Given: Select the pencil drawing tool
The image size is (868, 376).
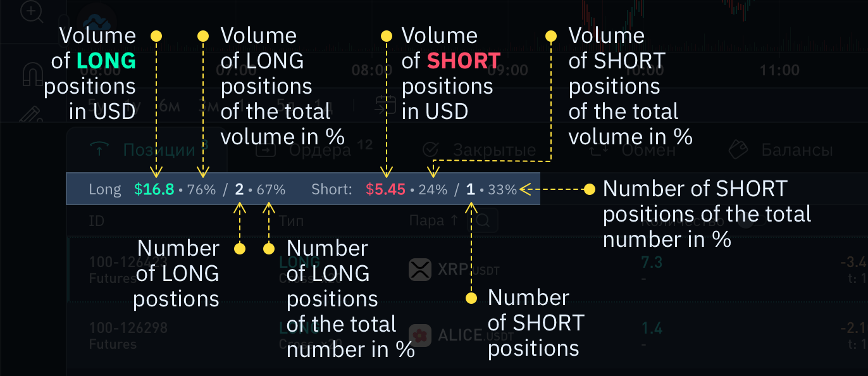Looking at the screenshot, I should (x=30, y=115).
